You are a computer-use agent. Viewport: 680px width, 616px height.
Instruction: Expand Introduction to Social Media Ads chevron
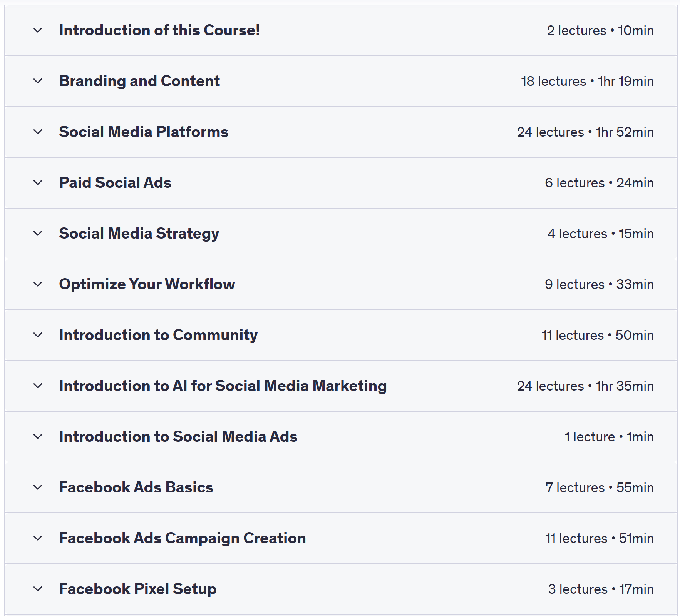(38, 437)
